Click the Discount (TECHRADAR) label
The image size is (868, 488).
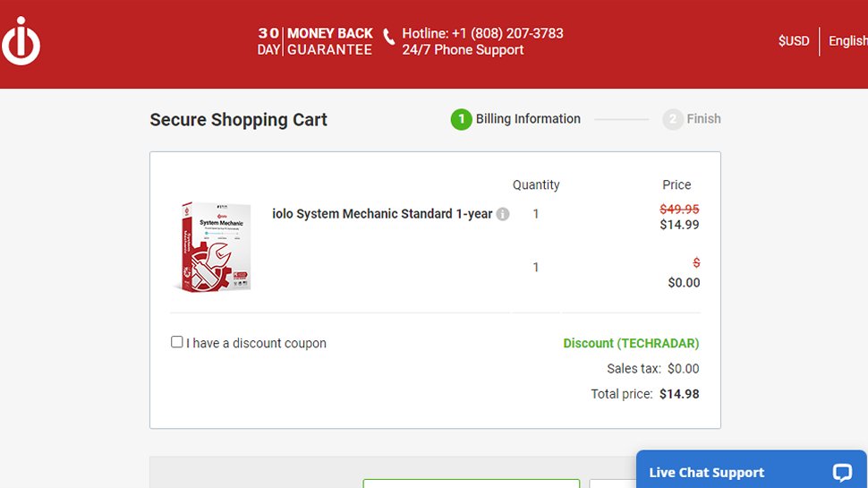631,344
